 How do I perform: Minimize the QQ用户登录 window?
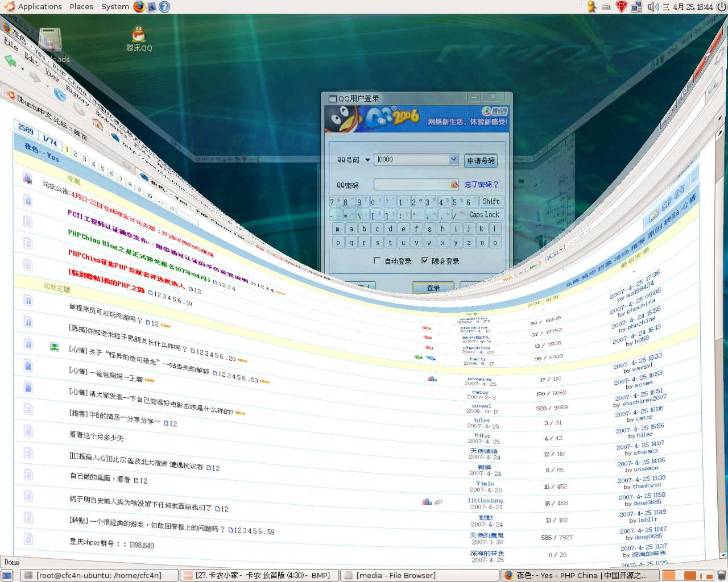474,97
